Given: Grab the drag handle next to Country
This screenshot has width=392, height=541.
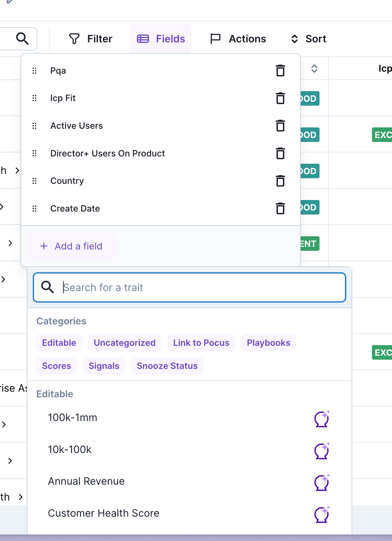Looking at the screenshot, I should (x=34, y=181).
